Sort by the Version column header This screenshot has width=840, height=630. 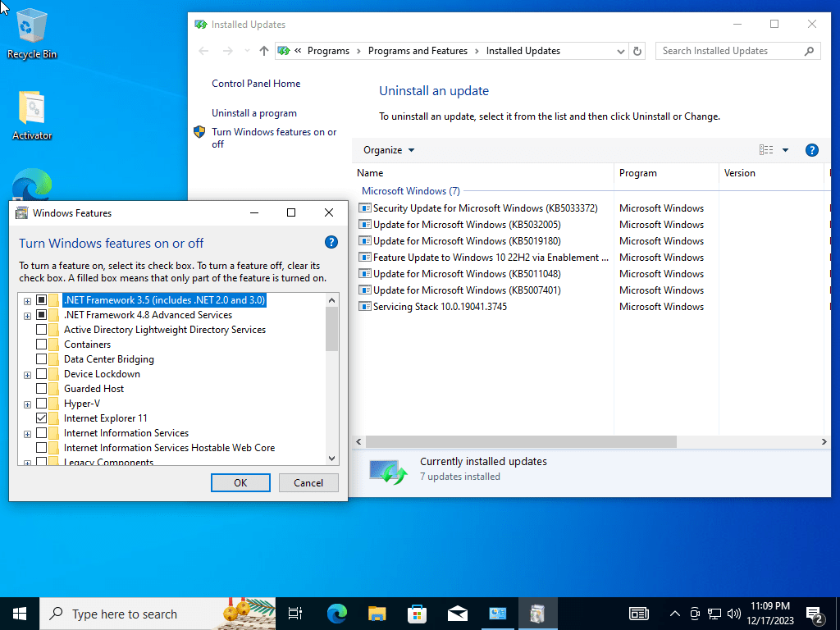771,173
